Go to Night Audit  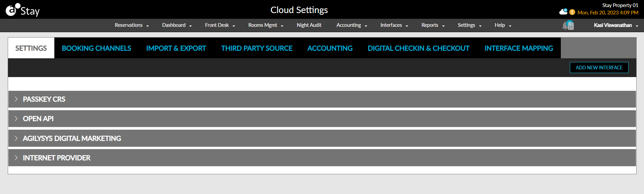pos(309,25)
